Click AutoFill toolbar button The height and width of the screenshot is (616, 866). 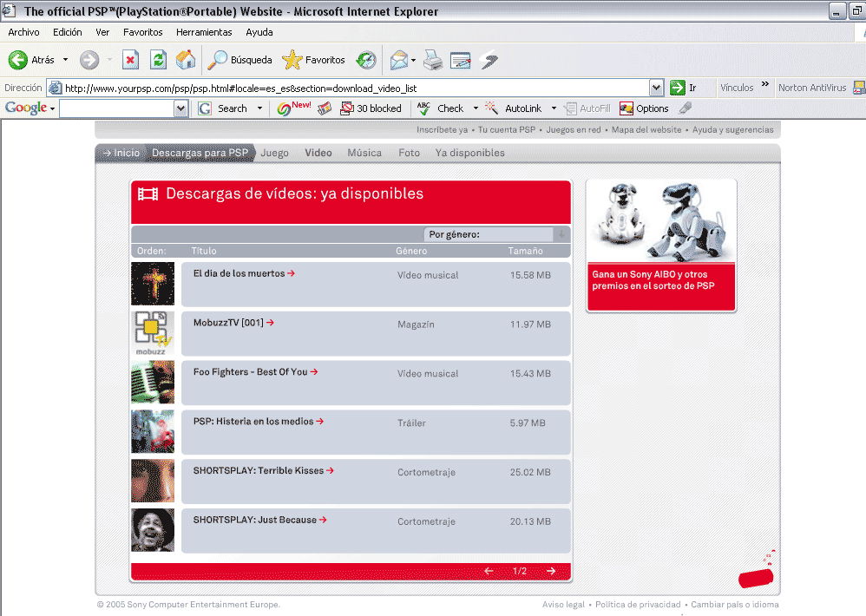[x=588, y=108]
